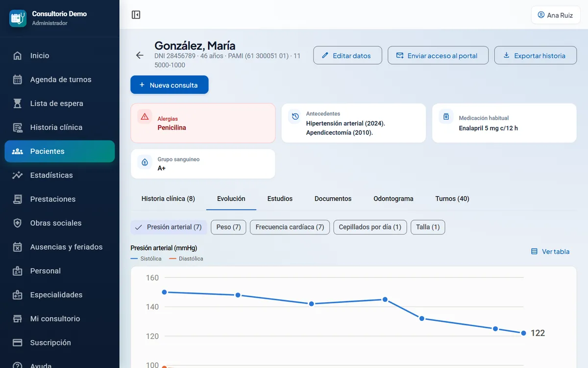588x368 pixels.
Task: Select the Frecuencia cardíaca (7) chip
Action: point(290,227)
